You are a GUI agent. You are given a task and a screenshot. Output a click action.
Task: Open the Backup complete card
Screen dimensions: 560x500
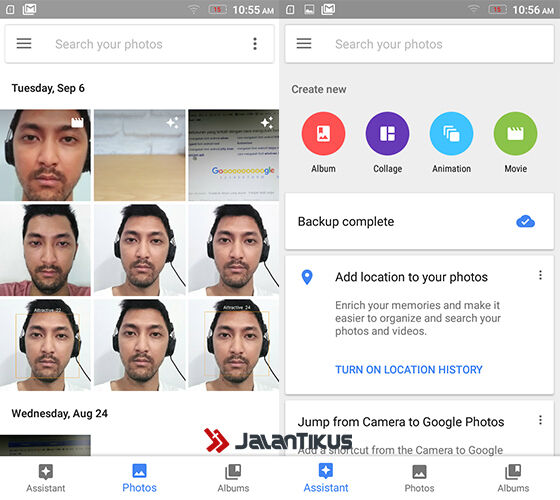[419, 221]
